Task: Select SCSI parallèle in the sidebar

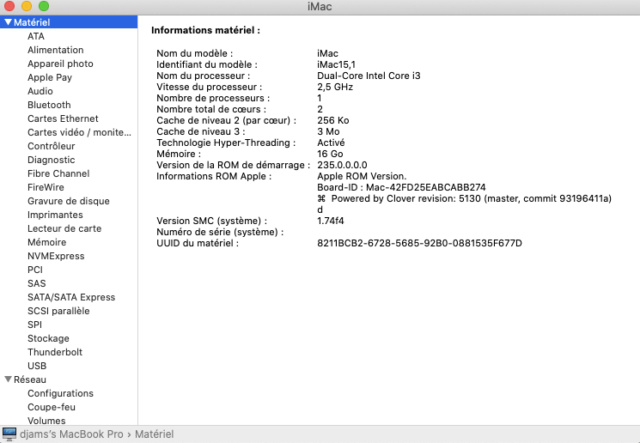Action: pyautogui.click(x=58, y=311)
